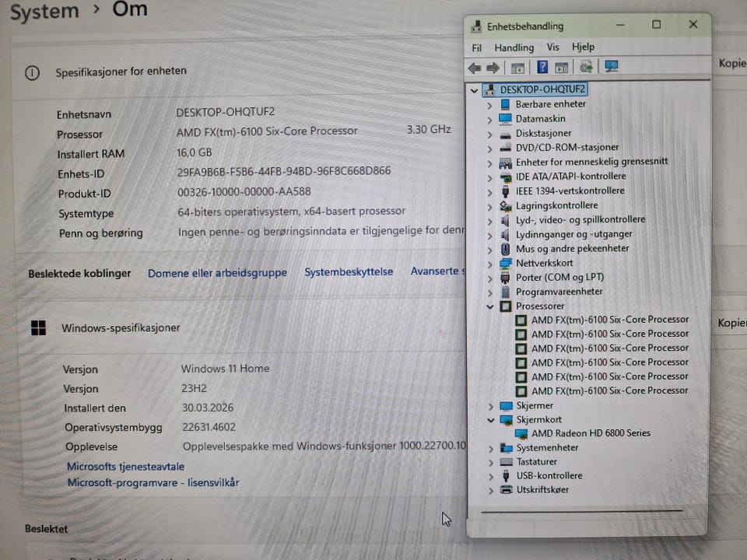Collapse the Skjermkort category
This screenshot has width=747, height=560.
click(x=491, y=420)
